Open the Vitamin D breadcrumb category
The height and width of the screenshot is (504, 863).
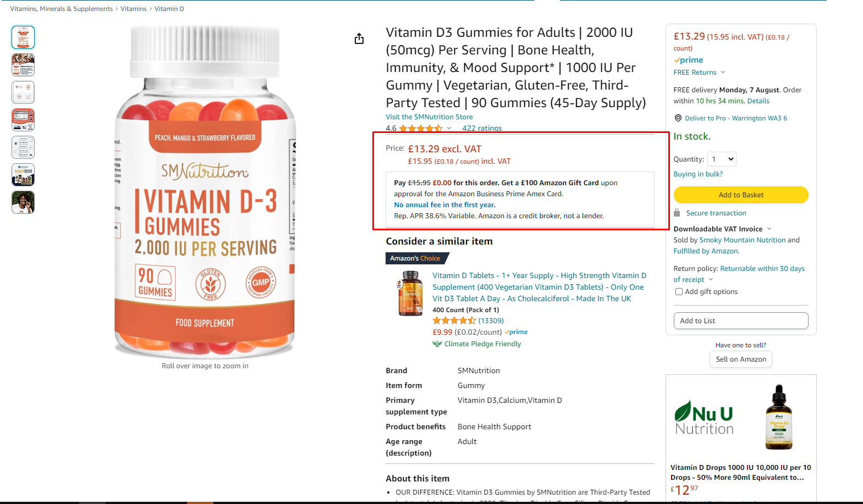click(x=169, y=9)
